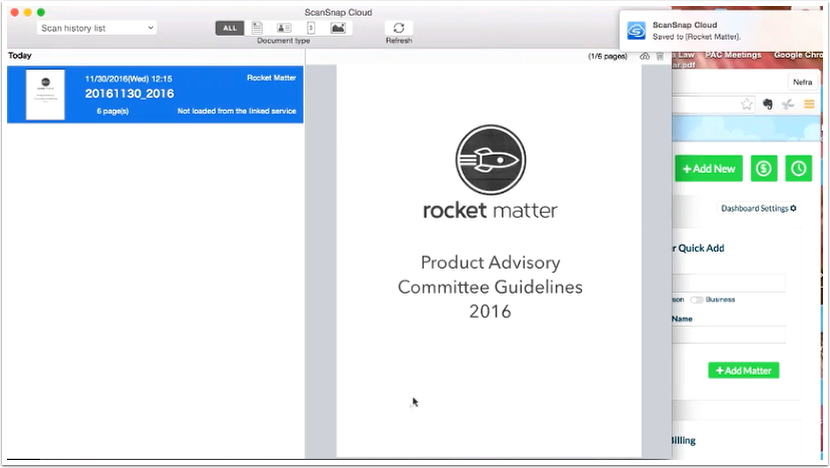
Task: Click the Evernote elephant extension icon
Action: coord(768,104)
